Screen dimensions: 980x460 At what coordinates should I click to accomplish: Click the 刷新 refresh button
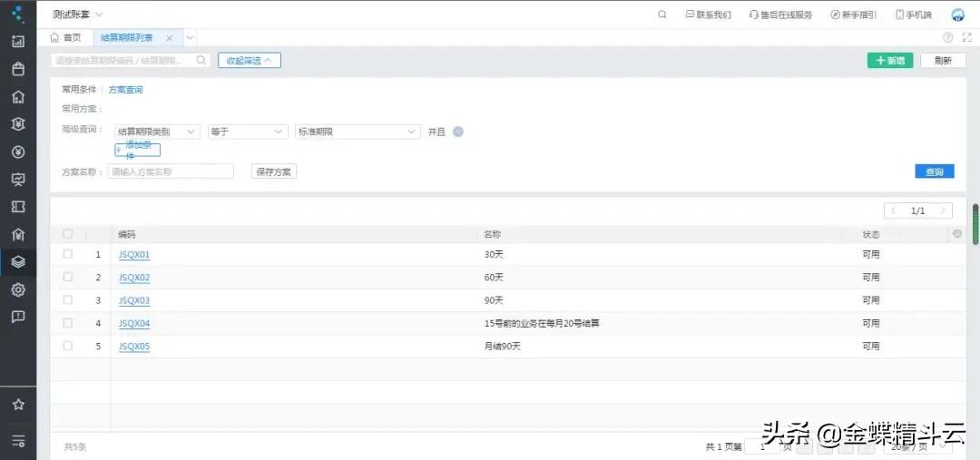pyautogui.click(x=943, y=61)
